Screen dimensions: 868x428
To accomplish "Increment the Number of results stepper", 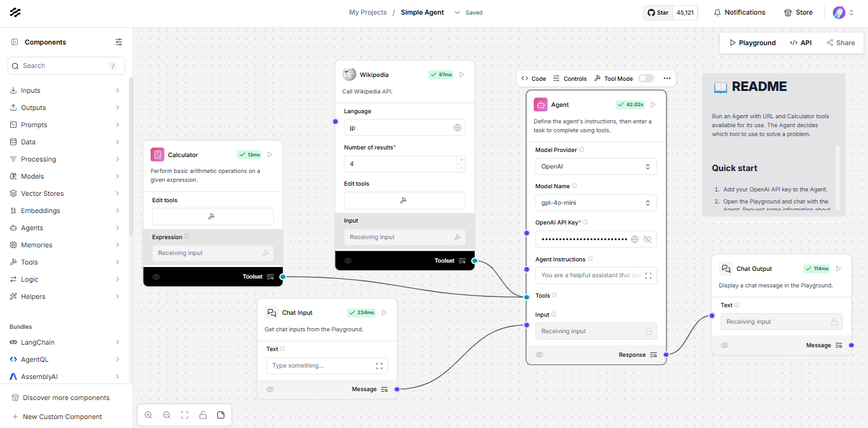I will (x=461, y=160).
